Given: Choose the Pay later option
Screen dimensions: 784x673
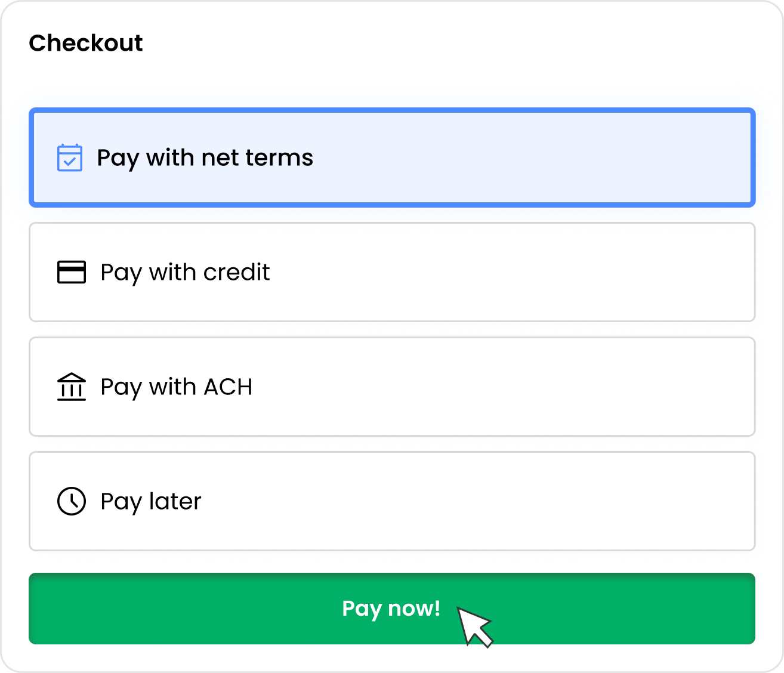Looking at the screenshot, I should [392, 501].
